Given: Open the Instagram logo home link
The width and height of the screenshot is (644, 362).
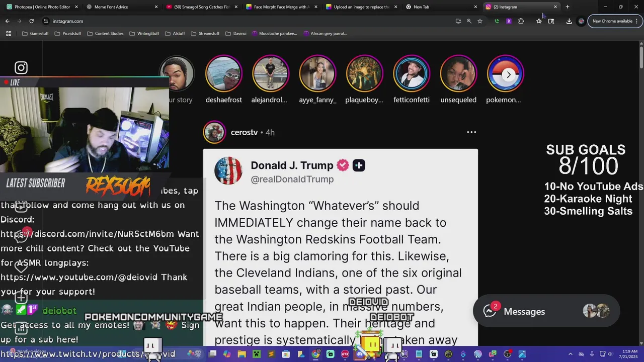Looking at the screenshot, I should click(21, 67).
